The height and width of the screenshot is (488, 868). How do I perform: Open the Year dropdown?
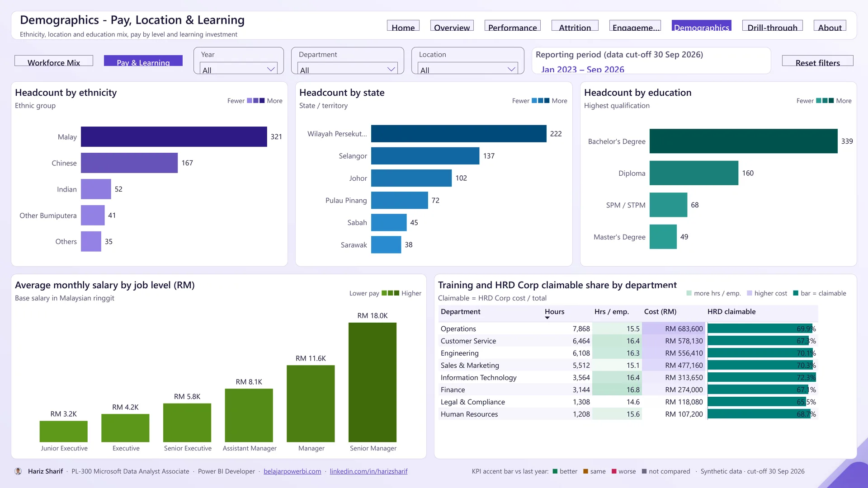[x=238, y=69]
